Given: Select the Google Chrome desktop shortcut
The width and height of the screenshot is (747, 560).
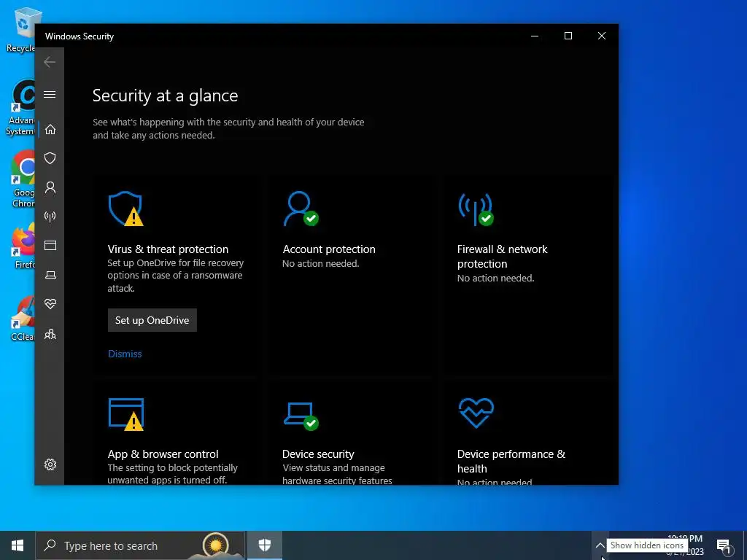Looking at the screenshot, I should (x=23, y=179).
